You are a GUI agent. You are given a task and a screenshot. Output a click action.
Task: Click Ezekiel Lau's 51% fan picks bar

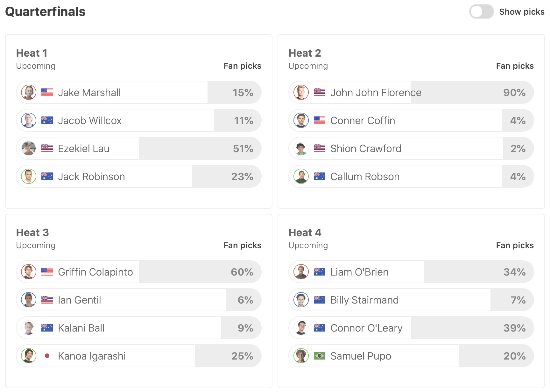200,149
